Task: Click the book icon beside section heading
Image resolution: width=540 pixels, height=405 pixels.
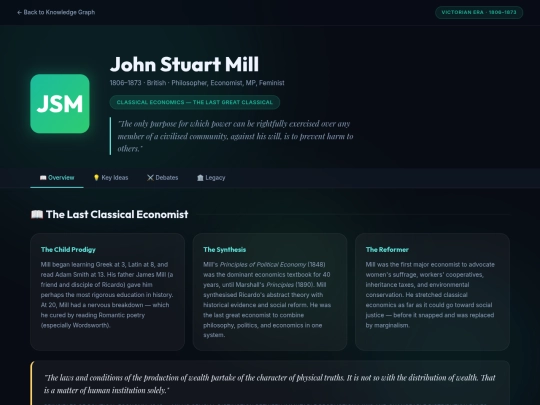Action: (x=37, y=214)
